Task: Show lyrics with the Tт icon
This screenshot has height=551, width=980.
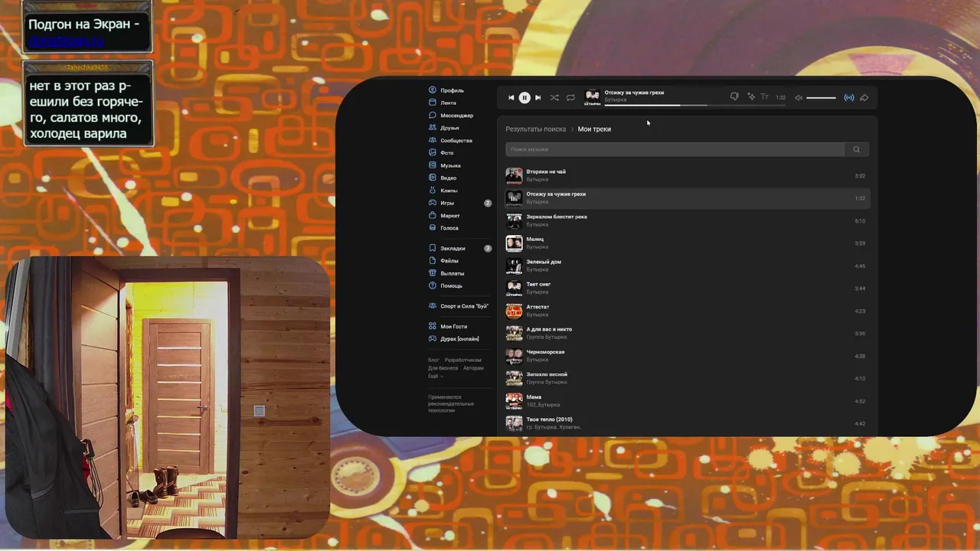Action: (x=764, y=97)
